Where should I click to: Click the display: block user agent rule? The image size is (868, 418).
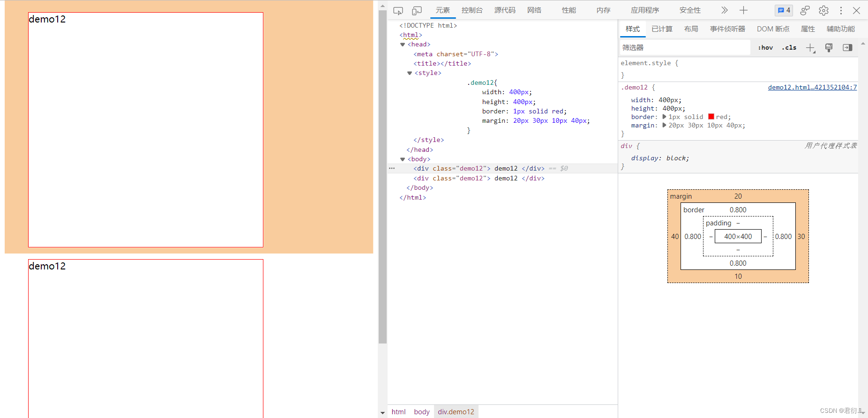pyautogui.click(x=660, y=158)
